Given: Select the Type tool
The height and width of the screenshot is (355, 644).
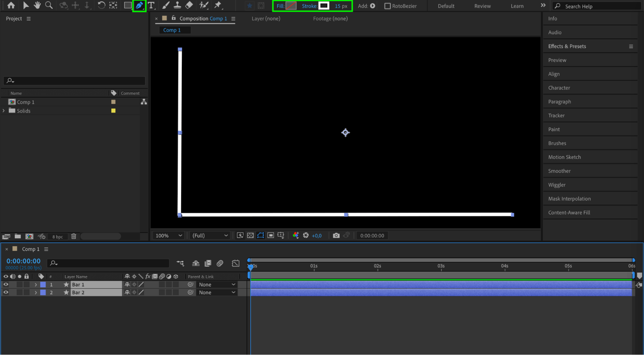Looking at the screenshot, I should (x=151, y=5).
